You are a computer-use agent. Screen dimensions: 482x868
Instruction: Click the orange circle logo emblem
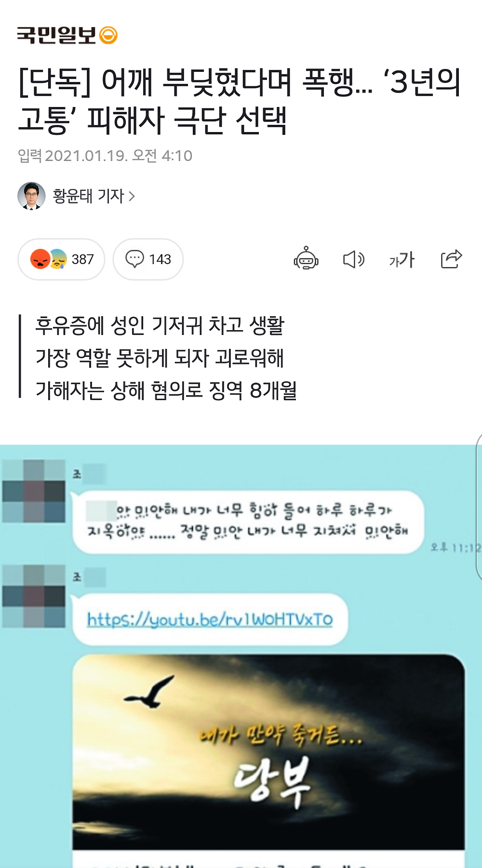[x=108, y=35]
